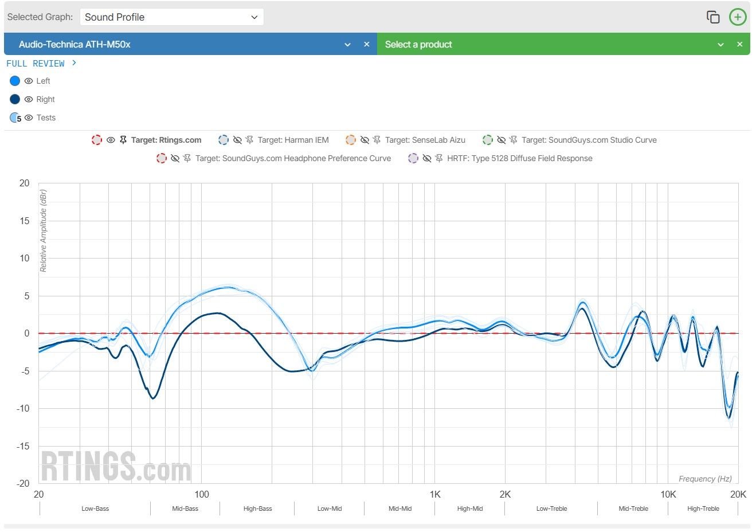Screen dimensions: 756x532
Task: Click the 'Mid-Bass' frequency band label
Action: click(x=185, y=508)
